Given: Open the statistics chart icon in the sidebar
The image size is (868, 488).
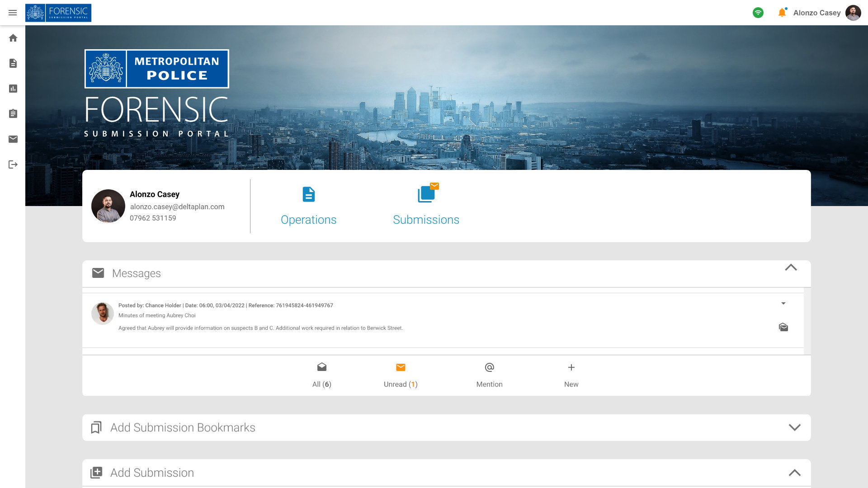Looking at the screenshot, I should (13, 89).
